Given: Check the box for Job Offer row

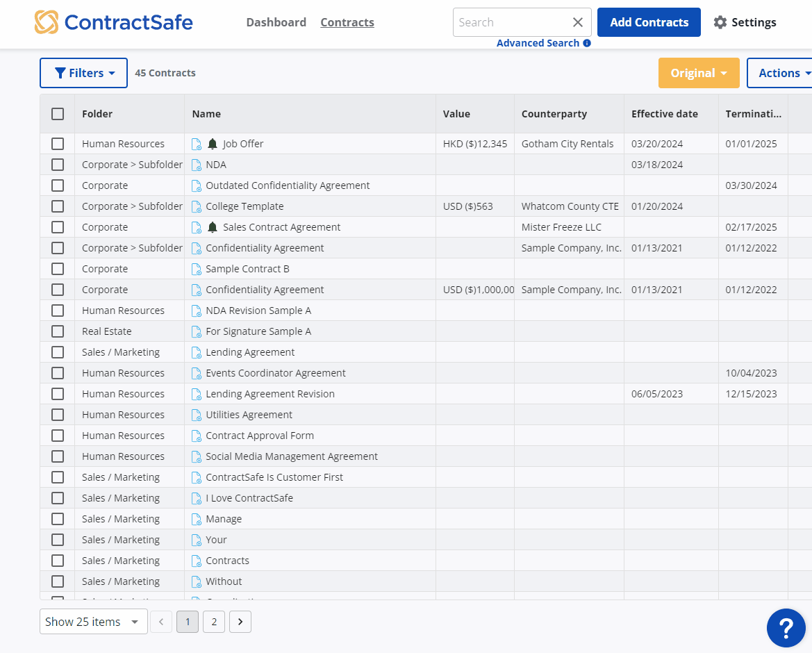Looking at the screenshot, I should pos(58,144).
